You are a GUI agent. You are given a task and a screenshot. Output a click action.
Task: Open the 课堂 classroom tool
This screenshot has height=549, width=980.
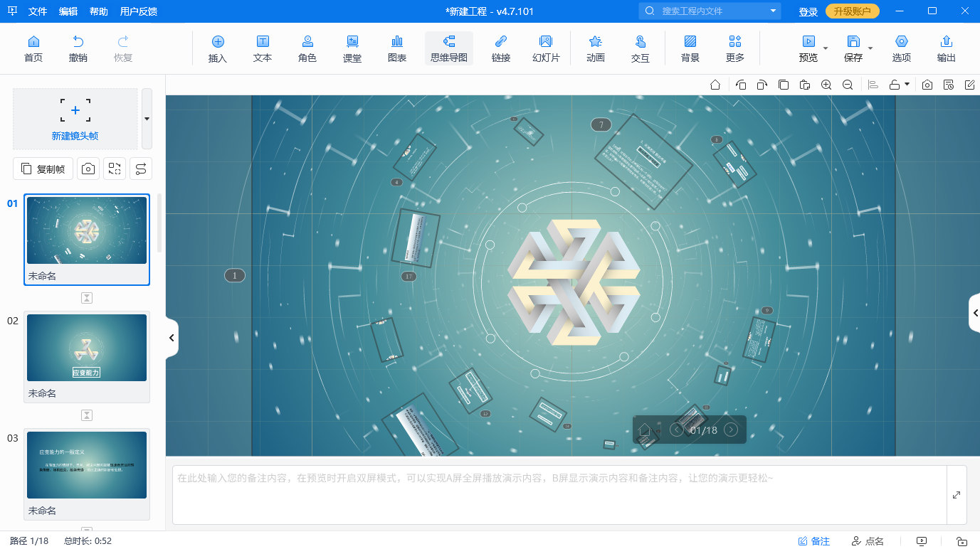(352, 48)
